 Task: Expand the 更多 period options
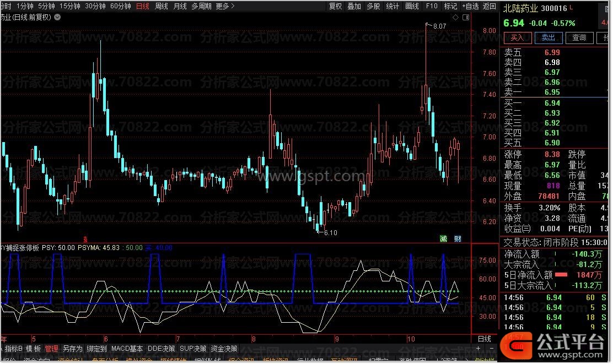[225, 6]
